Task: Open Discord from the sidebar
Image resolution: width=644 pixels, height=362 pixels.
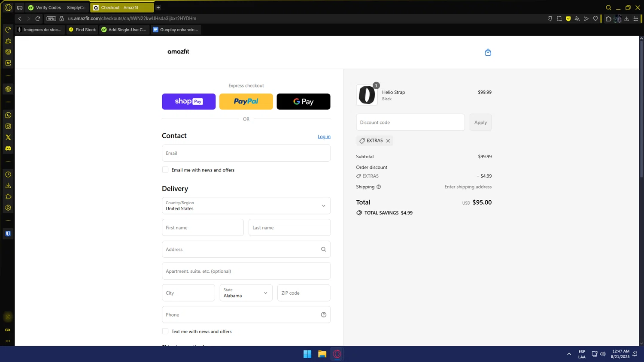Action: [8, 148]
